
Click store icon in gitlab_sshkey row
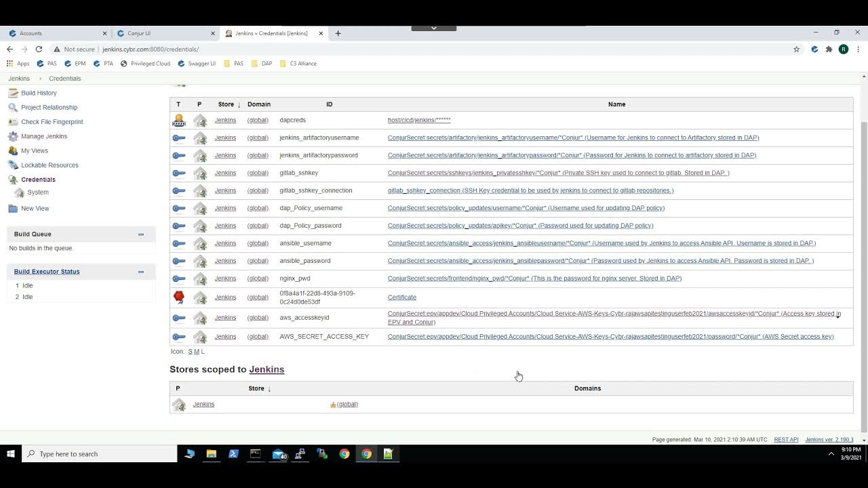pos(200,173)
